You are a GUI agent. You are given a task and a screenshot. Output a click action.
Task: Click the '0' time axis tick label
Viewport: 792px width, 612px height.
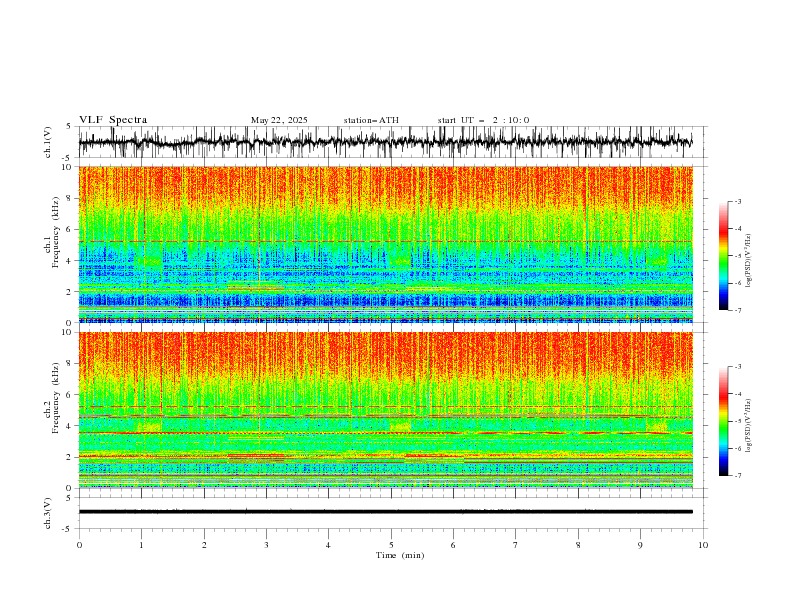click(x=79, y=545)
